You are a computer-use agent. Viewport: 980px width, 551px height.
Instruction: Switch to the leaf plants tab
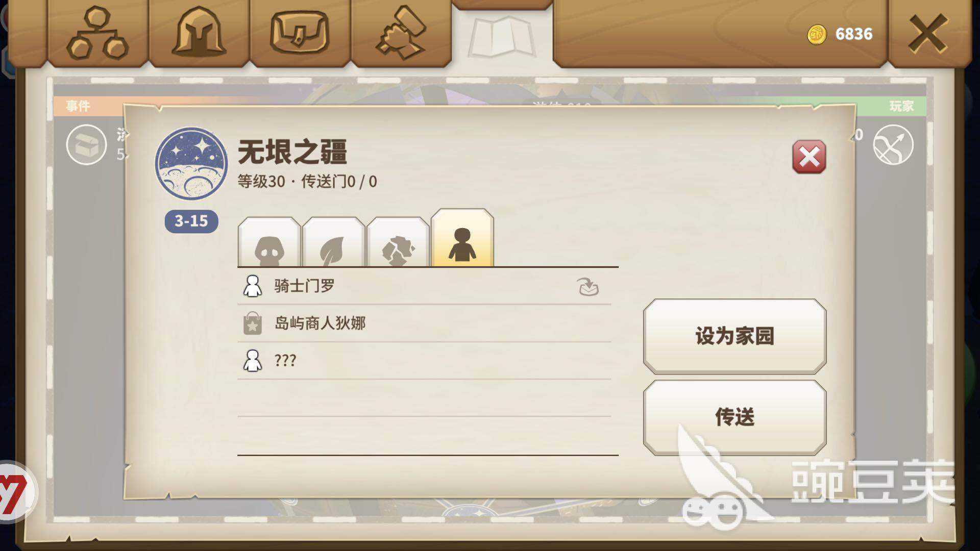pyautogui.click(x=333, y=242)
